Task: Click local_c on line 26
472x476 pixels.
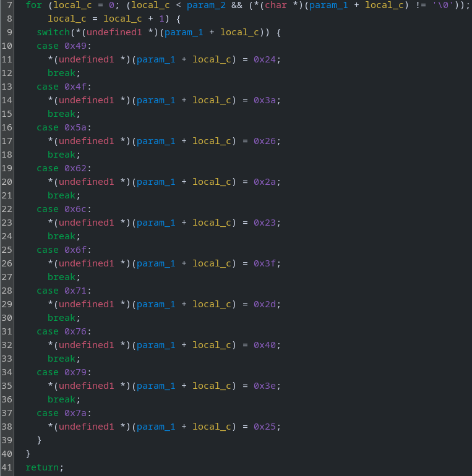Action: tap(212, 263)
